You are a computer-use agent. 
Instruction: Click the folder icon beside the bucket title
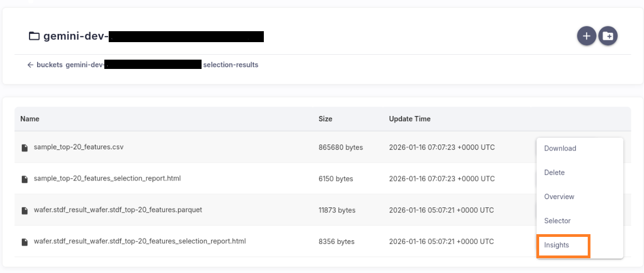pyautogui.click(x=34, y=37)
